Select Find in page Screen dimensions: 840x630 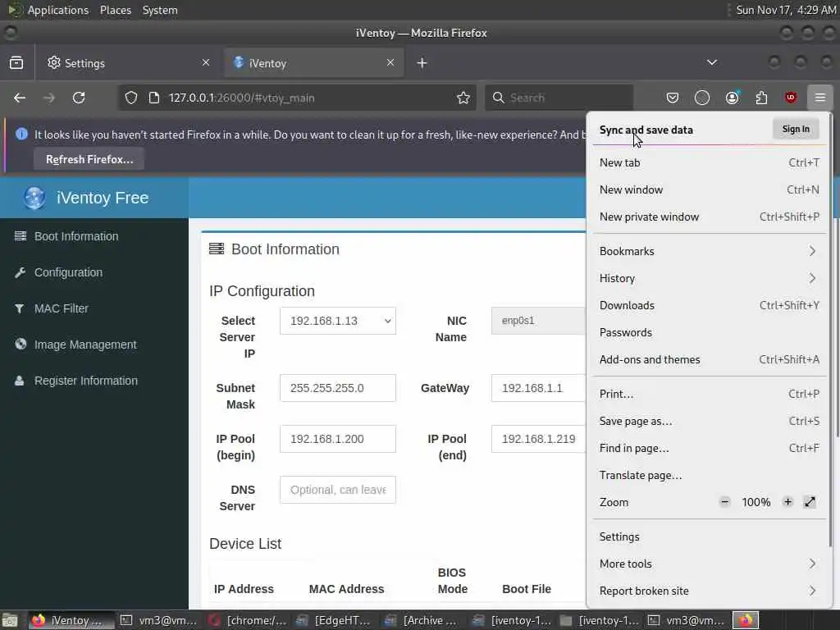(x=710, y=449)
